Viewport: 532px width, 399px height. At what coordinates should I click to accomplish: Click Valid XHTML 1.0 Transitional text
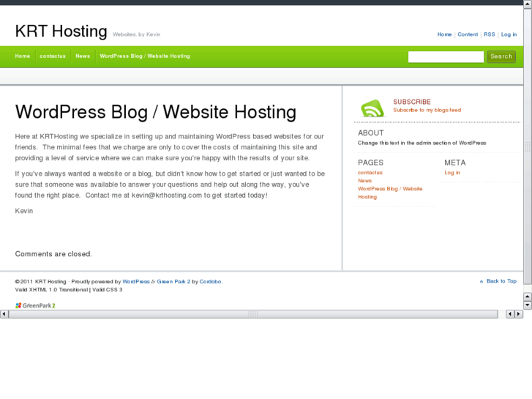pyautogui.click(x=51, y=290)
